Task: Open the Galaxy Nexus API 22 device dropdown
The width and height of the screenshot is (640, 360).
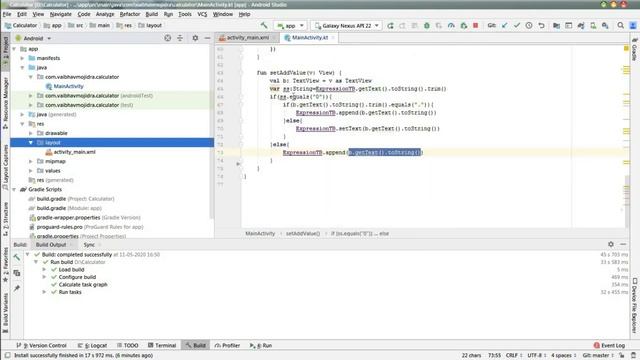Action: (347, 25)
